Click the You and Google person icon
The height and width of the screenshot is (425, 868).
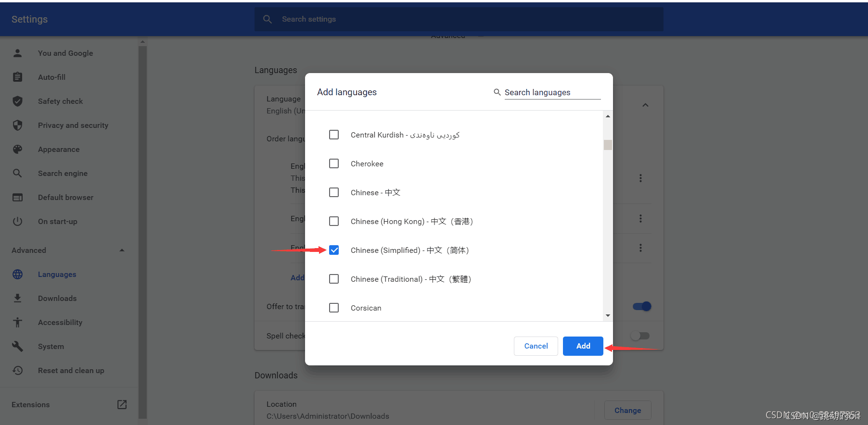[18, 53]
